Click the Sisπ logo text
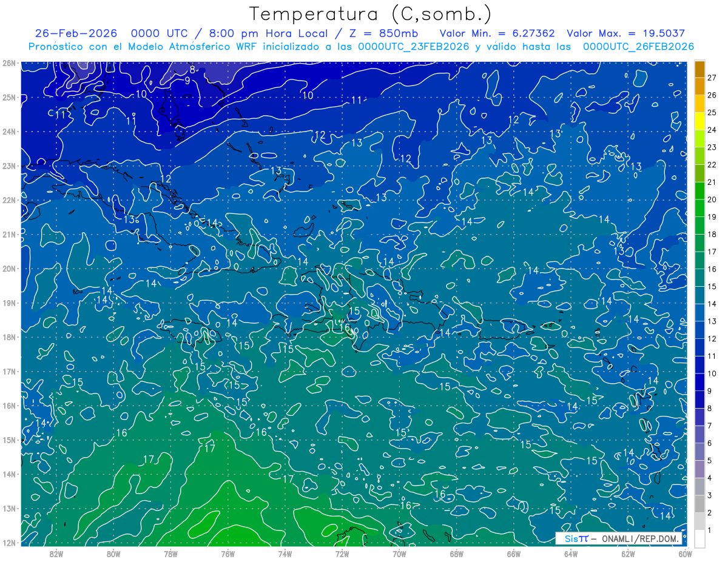728x562 pixels. click(x=576, y=538)
